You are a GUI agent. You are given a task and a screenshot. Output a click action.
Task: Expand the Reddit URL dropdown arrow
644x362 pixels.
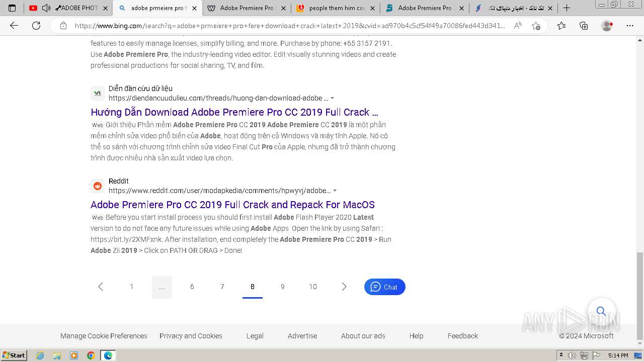(x=335, y=191)
